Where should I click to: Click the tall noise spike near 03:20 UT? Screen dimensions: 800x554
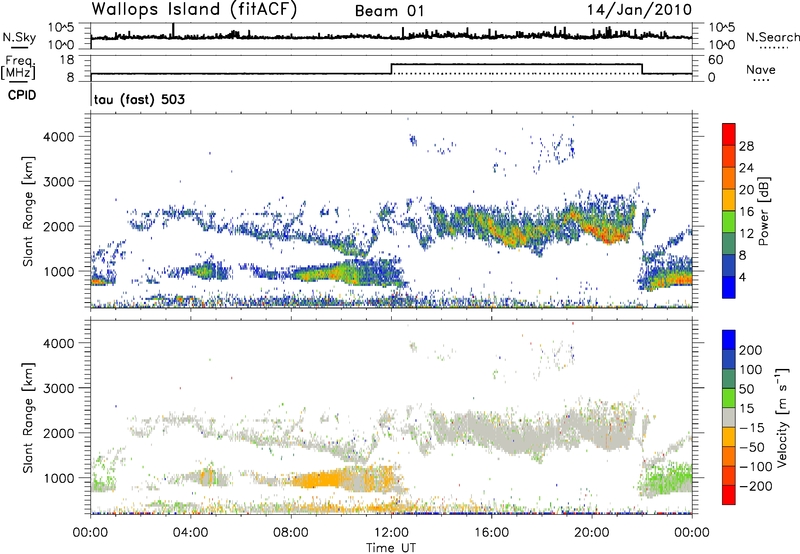(x=173, y=30)
